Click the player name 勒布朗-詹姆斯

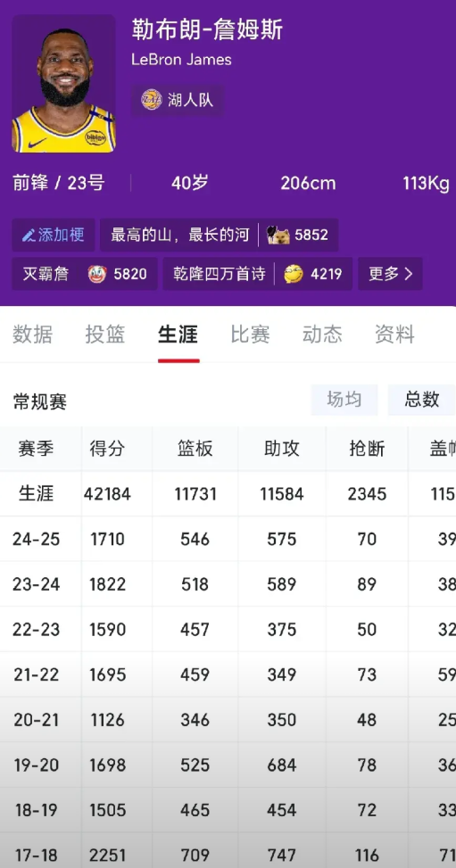[207, 29]
